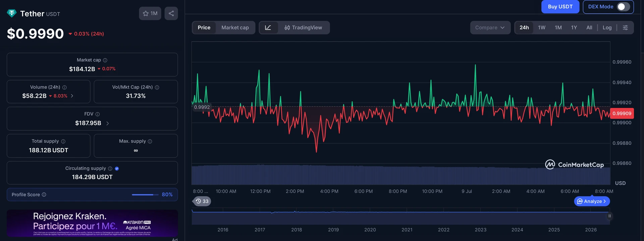
Task: Switch to TradingView chart
Action: pyautogui.click(x=304, y=27)
